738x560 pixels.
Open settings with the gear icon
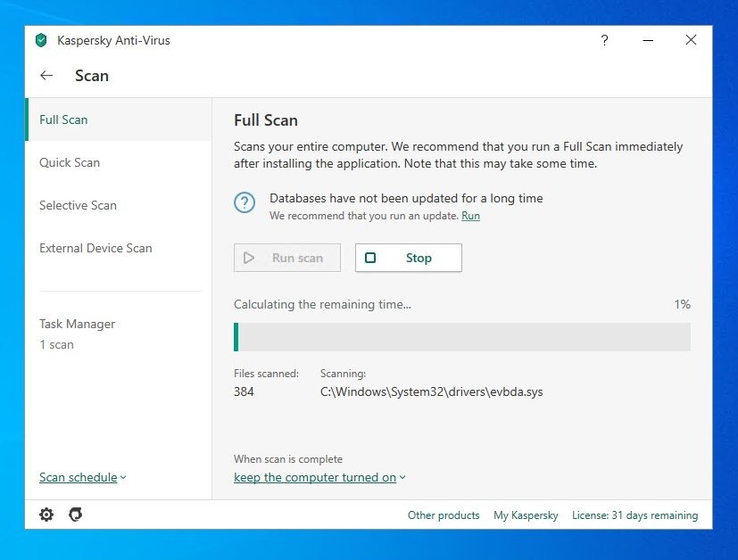coord(46,515)
